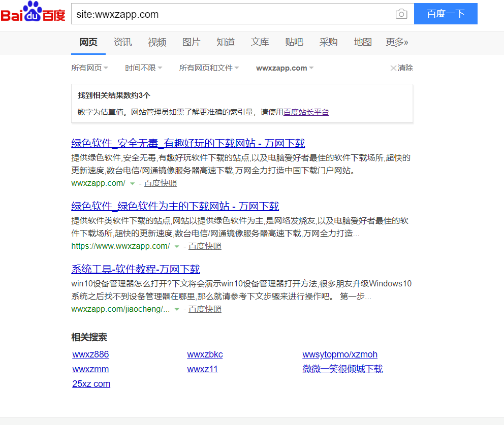Image resolution: width=504 pixels, height=425 pixels.
Task: Open result 系统工具-软件教程-万网下载
Action: (x=136, y=269)
